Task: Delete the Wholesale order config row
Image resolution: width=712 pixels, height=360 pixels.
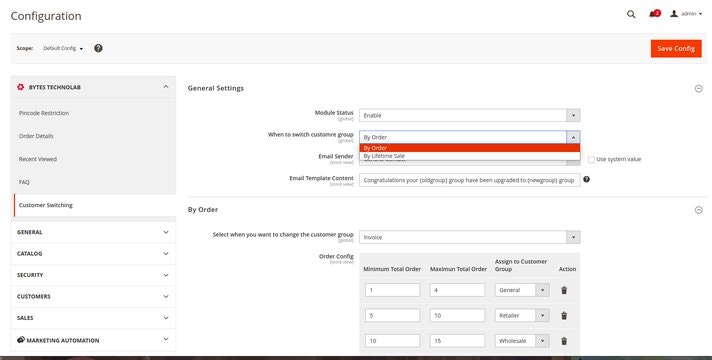Action: pos(564,341)
